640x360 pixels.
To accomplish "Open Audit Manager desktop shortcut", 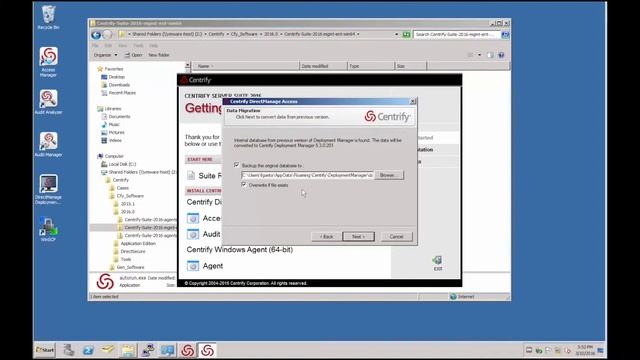I will pos(48,144).
